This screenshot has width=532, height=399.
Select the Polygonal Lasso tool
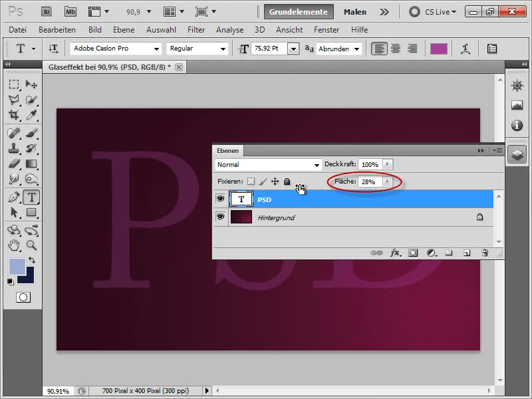click(x=14, y=99)
